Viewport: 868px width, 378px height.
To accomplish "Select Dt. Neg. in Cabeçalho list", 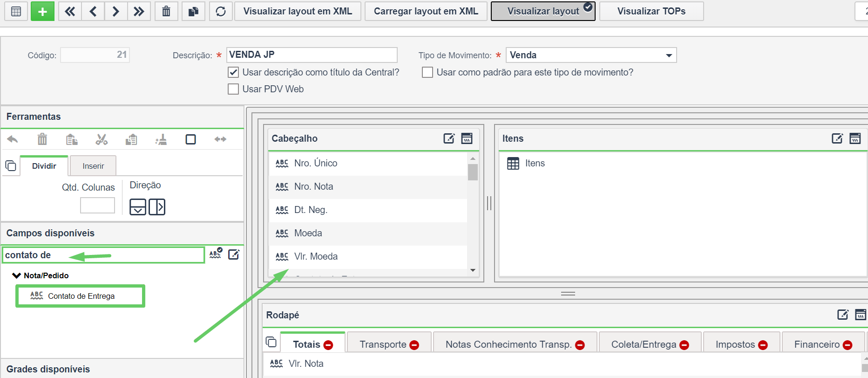I will [x=368, y=210].
